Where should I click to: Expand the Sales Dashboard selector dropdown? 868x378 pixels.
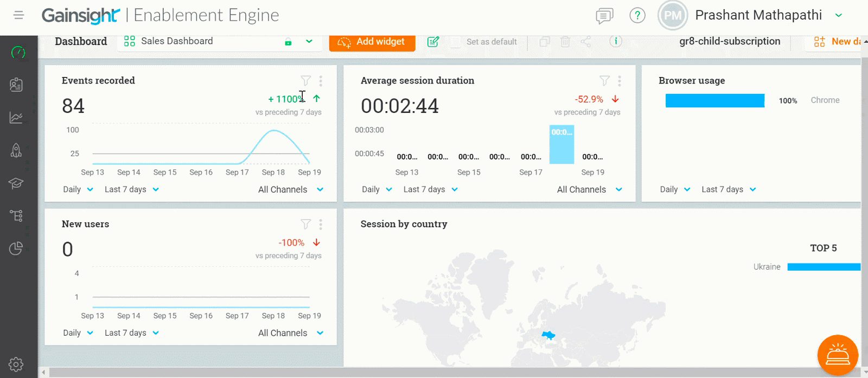click(309, 41)
